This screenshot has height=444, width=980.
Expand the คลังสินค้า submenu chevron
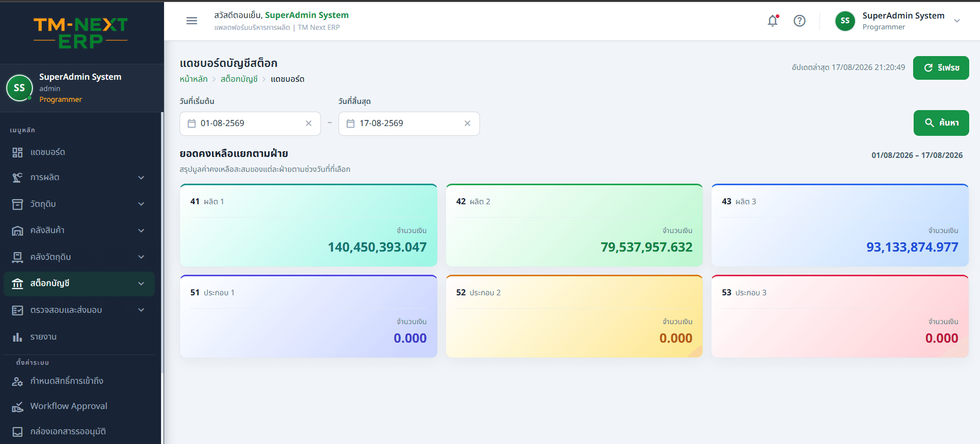pyautogui.click(x=141, y=230)
